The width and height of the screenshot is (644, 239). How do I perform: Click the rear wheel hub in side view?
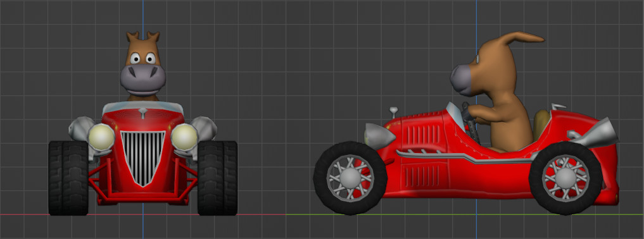(565, 178)
